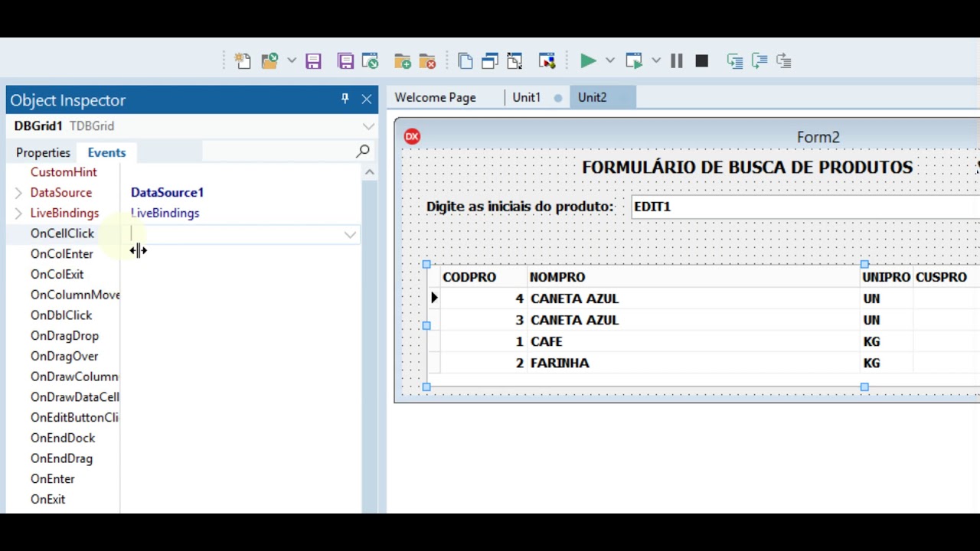Pause the running program
This screenshot has height=551, width=980.
click(x=677, y=61)
